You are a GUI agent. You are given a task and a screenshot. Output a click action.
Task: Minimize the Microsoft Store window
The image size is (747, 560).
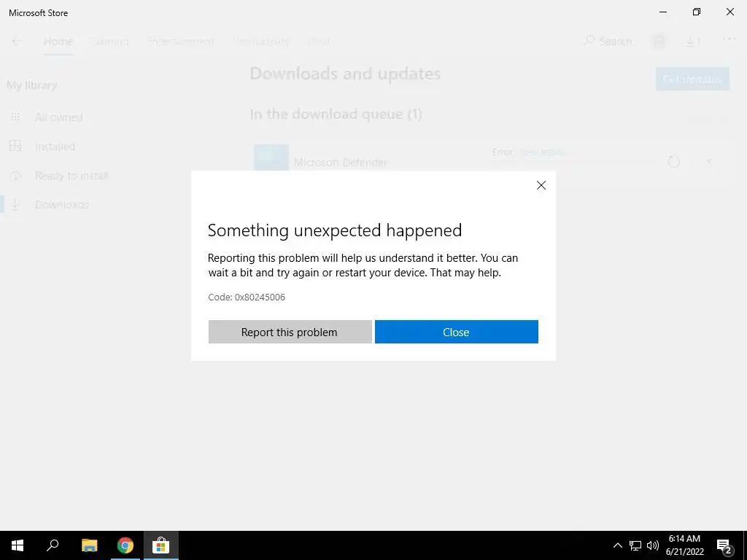coord(663,12)
